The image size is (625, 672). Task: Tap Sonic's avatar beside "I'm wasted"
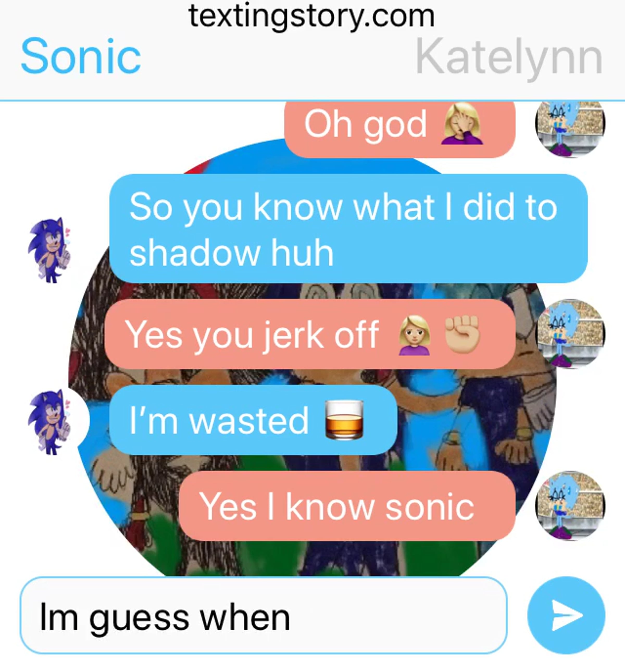[50, 422]
